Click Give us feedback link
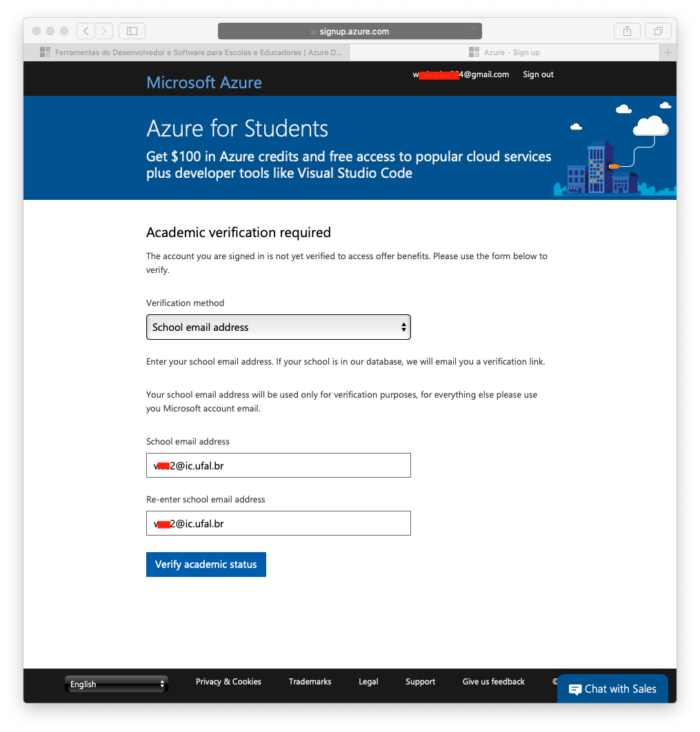 [494, 682]
